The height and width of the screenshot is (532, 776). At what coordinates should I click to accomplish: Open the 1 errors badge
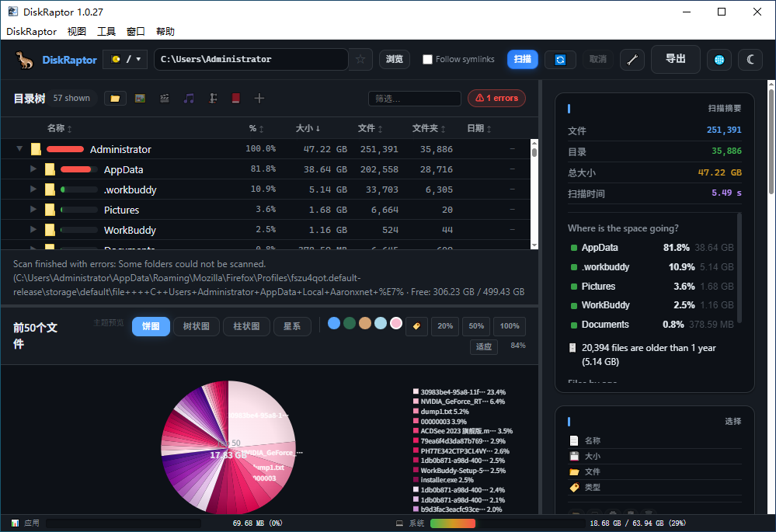click(x=497, y=98)
